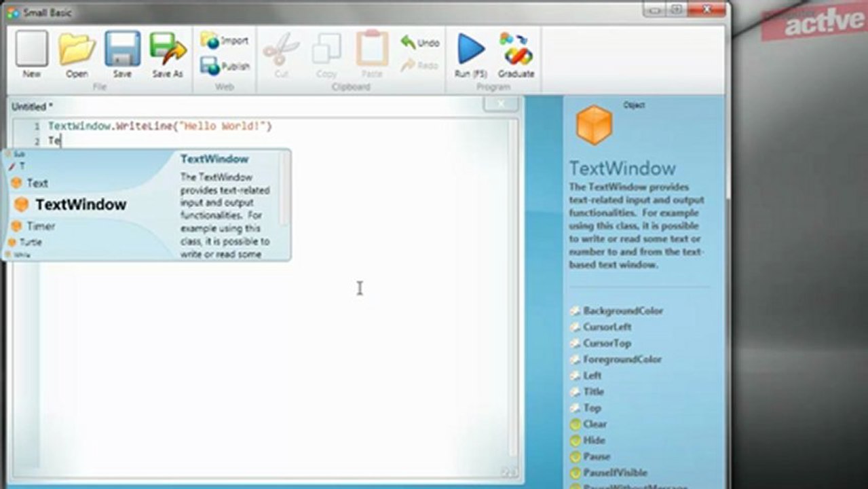Copy selection with the Copy icon
This screenshot has width=868, height=489.
(326, 54)
